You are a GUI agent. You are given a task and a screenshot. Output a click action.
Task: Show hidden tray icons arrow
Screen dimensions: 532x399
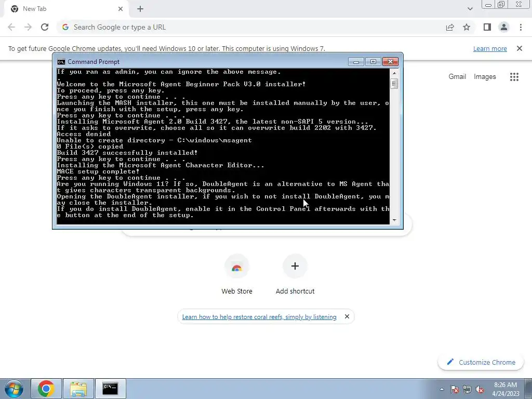[442, 389]
